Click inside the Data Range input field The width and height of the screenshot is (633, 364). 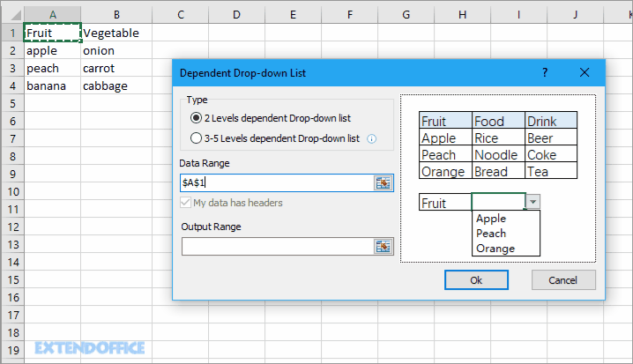[x=275, y=182]
